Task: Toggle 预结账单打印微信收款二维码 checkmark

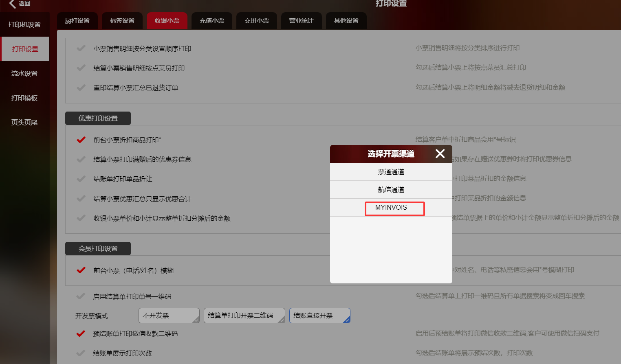Action: pos(81,333)
